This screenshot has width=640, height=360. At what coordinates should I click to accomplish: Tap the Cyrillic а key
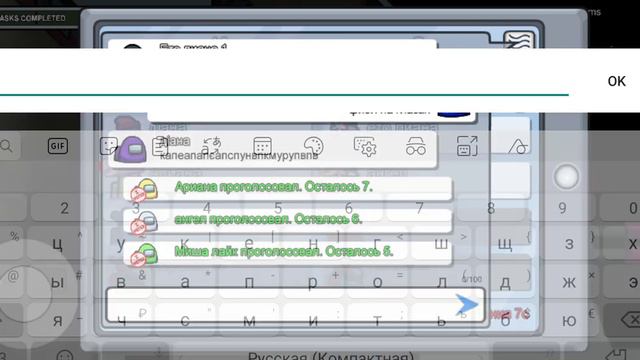pos(185,282)
